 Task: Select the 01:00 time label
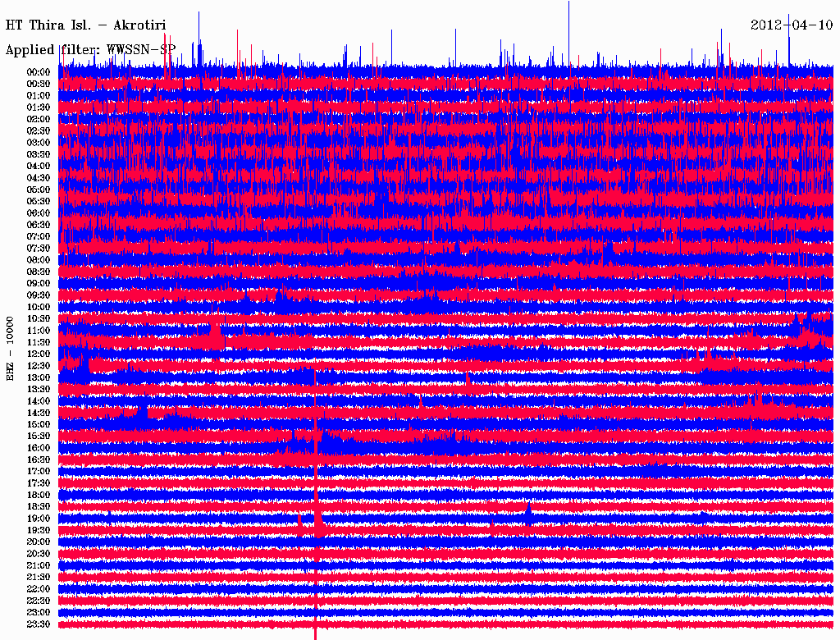[x=39, y=96]
